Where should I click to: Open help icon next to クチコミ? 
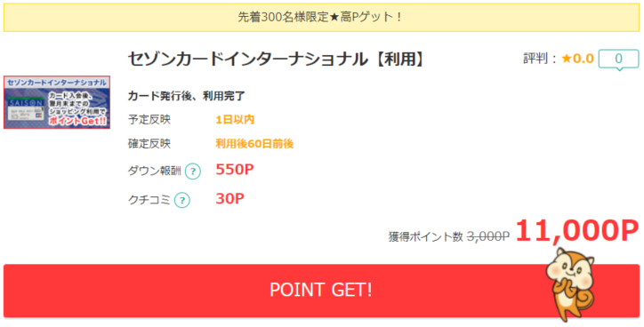pos(182,201)
